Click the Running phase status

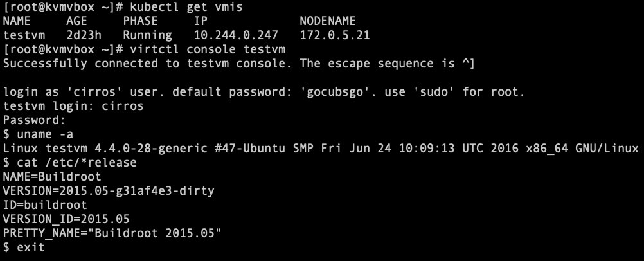[147, 35]
